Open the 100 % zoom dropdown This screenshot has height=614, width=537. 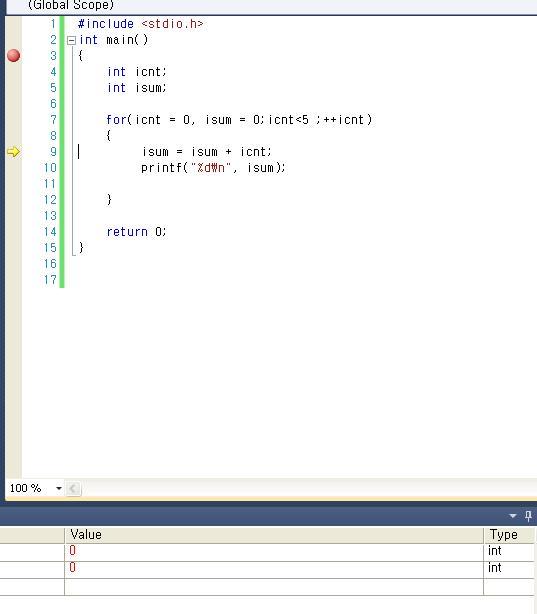(x=59, y=488)
